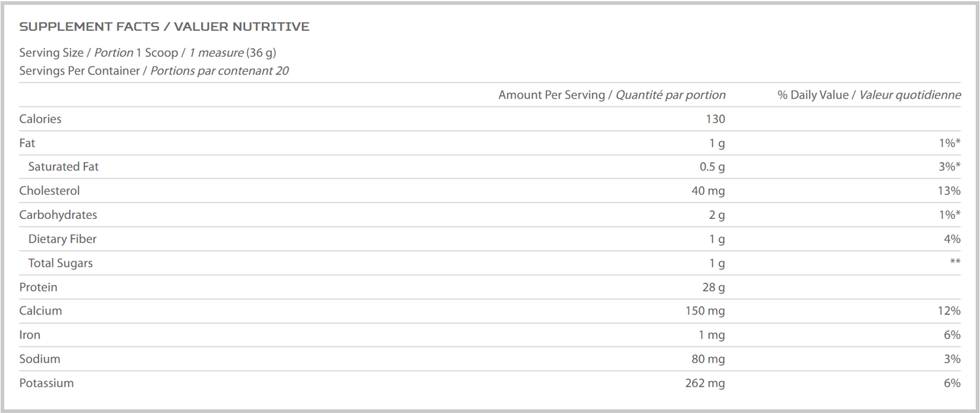
Task: Click the 13% cholesterol daily value
Action: tap(949, 191)
